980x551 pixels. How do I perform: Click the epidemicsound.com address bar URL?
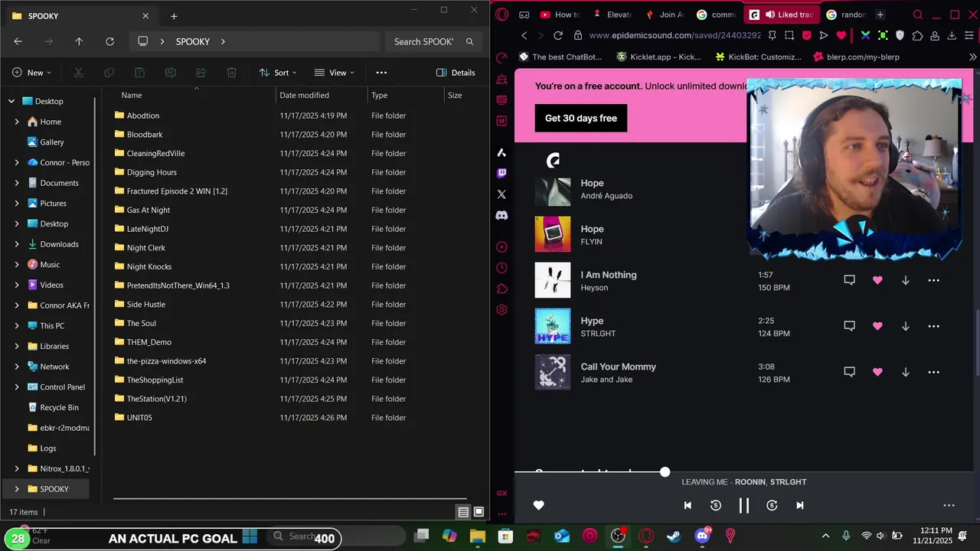click(675, 35)
